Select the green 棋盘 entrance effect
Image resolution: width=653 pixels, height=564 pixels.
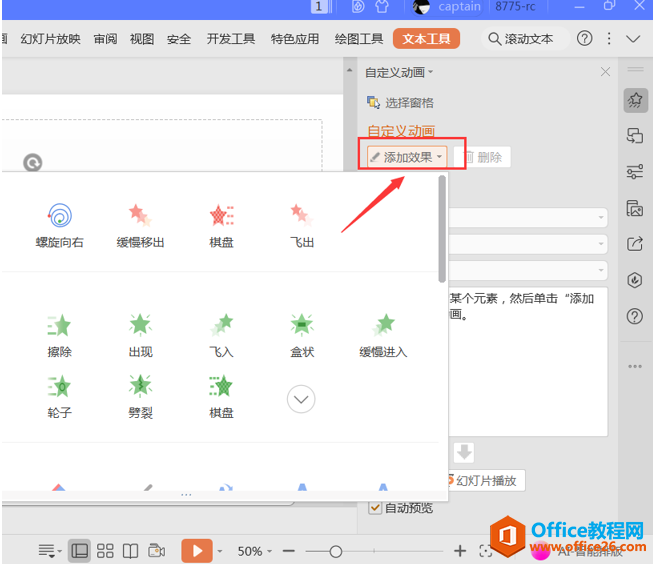click(221, 397)
